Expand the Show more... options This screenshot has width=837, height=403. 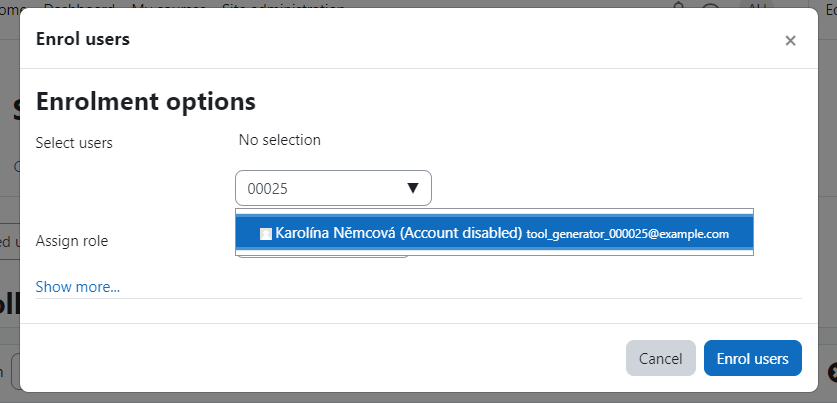coord(78,287)
